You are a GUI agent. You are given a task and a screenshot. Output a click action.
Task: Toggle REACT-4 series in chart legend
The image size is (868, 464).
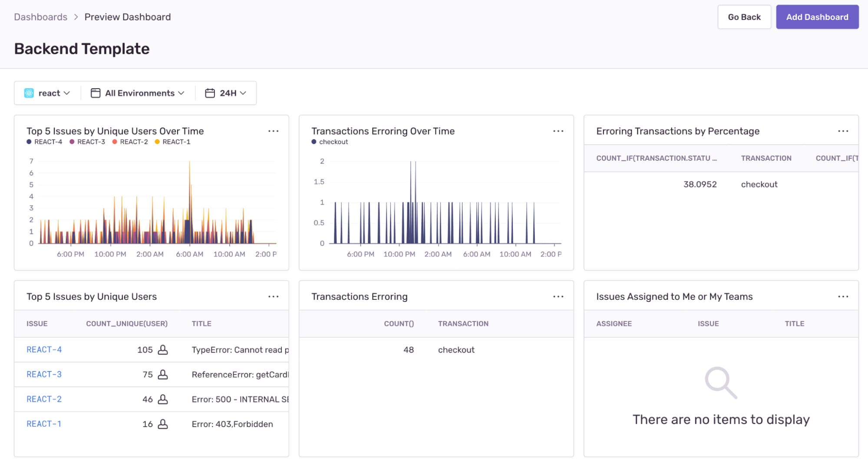pyautogui.click(x=44, y=142)
